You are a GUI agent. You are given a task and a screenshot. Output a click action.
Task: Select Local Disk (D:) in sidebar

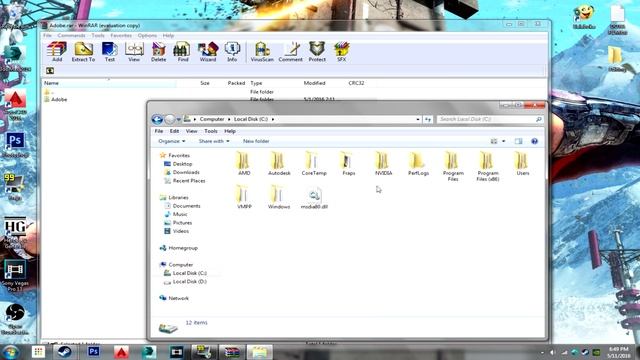pos(186,282)
